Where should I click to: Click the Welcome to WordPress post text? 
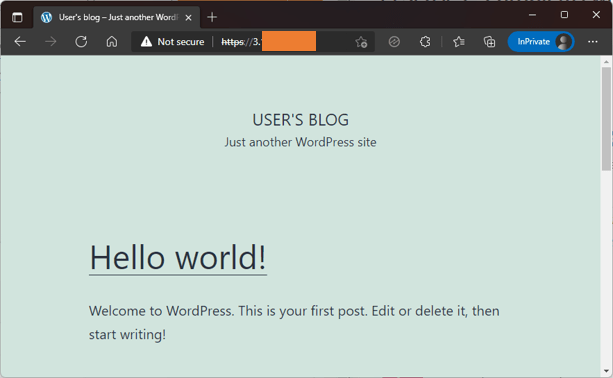pyautogui.click(x=294, y=322)
